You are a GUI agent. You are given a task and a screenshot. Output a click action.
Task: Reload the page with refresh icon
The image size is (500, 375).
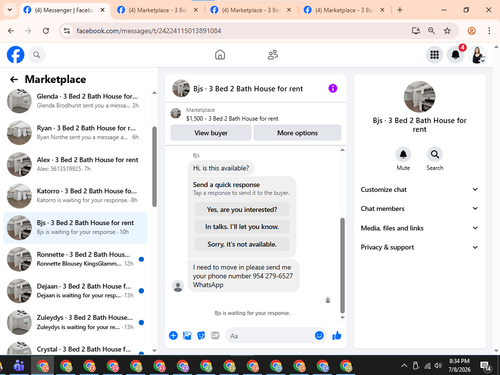46,31
